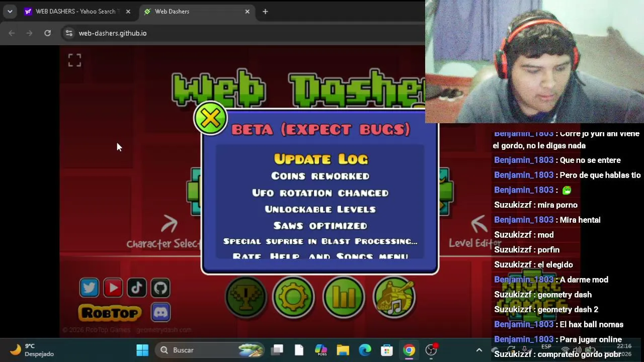This screenshot has height=362, width=644.
Task: Close the Beta update log popup
Action: 210,119
